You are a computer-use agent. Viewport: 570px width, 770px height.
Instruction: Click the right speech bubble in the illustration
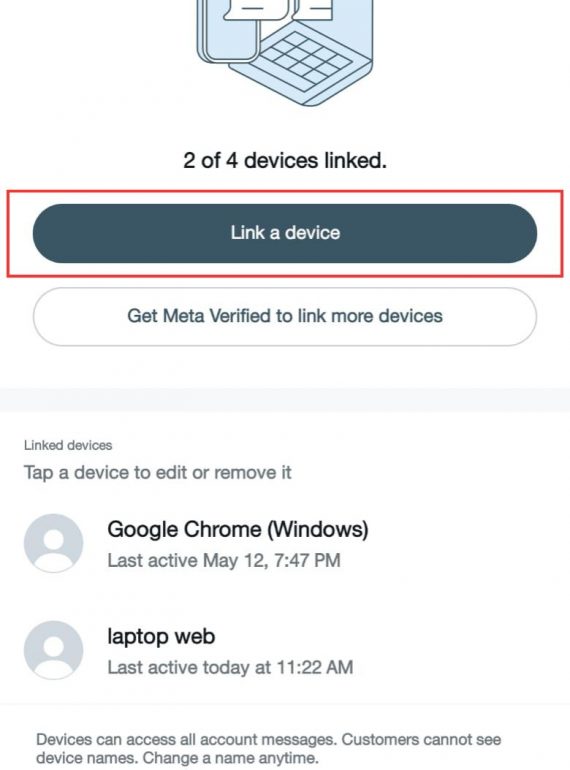314,10
